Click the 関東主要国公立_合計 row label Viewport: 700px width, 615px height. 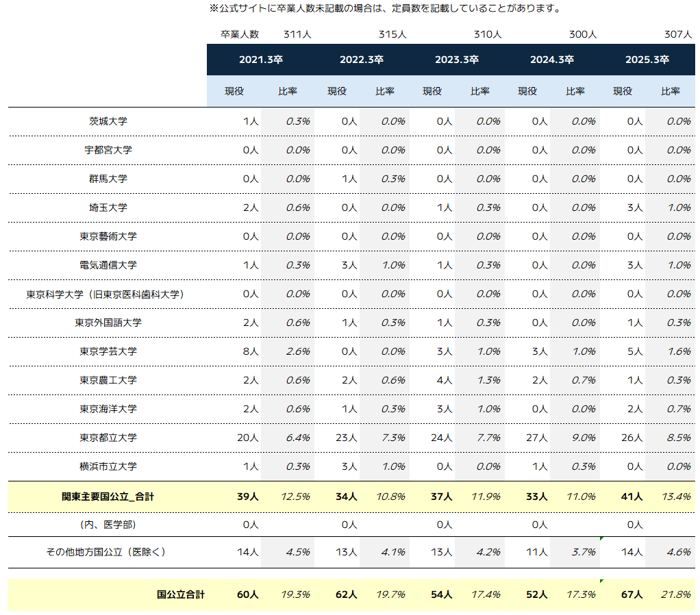108,497
